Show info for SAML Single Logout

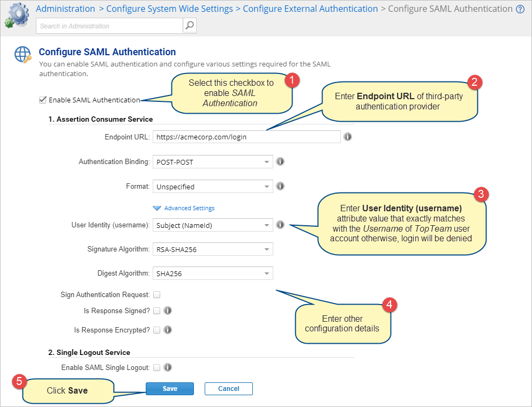pyautogui.click(x=168, y=367)
